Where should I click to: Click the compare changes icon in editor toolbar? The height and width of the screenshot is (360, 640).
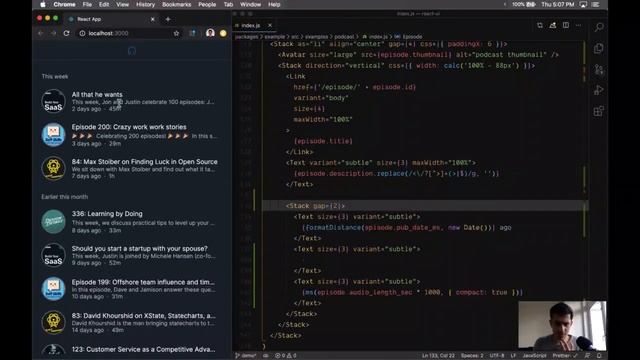(x=540, y=25)
